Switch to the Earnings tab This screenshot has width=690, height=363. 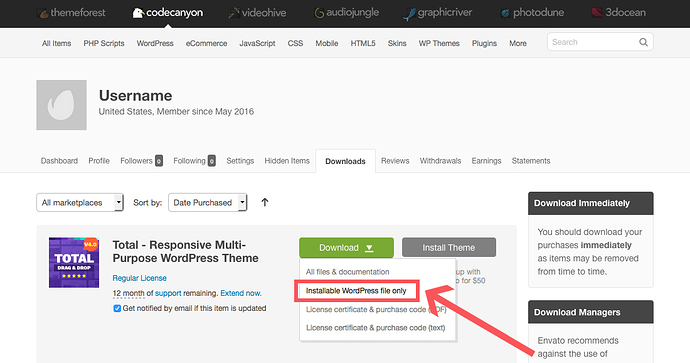[x=486, y=161]
